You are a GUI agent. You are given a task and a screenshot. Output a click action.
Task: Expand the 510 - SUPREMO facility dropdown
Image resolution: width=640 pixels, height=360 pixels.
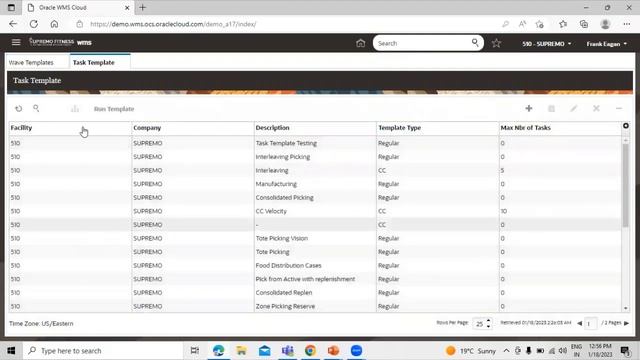(547, 44)
